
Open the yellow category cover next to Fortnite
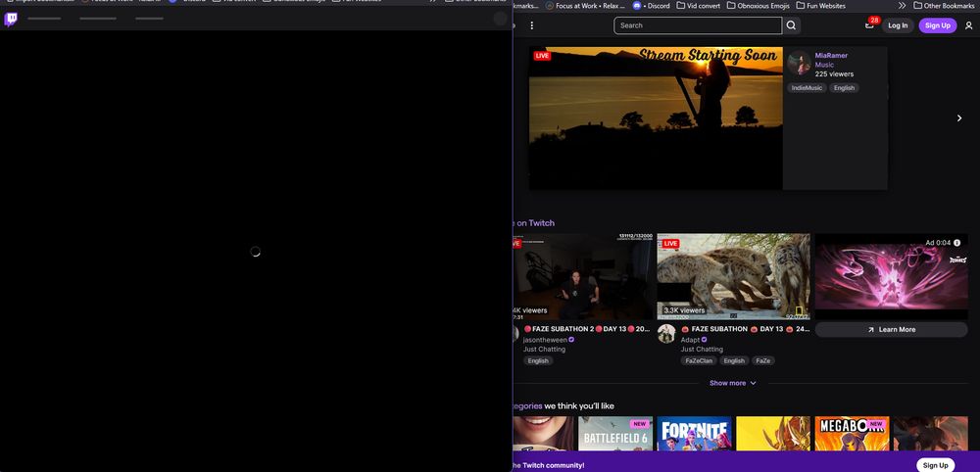coord(773,433)
